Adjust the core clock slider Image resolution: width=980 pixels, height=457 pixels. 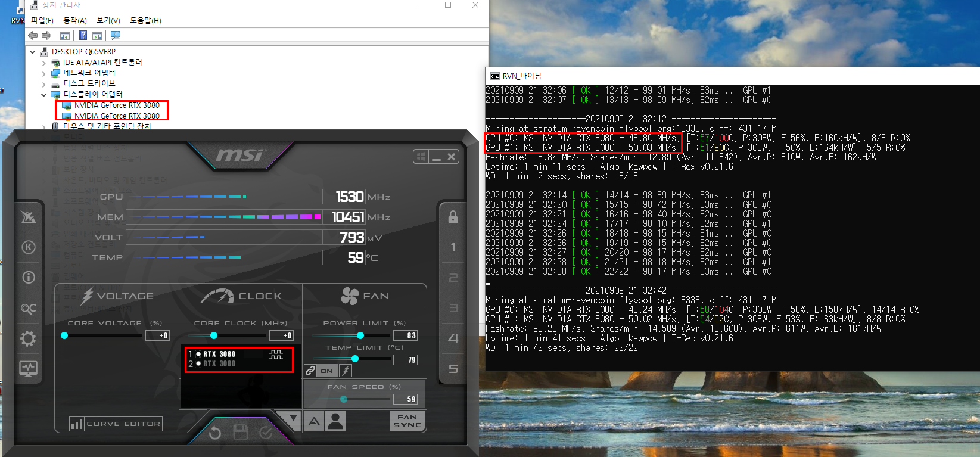[214, 335]
